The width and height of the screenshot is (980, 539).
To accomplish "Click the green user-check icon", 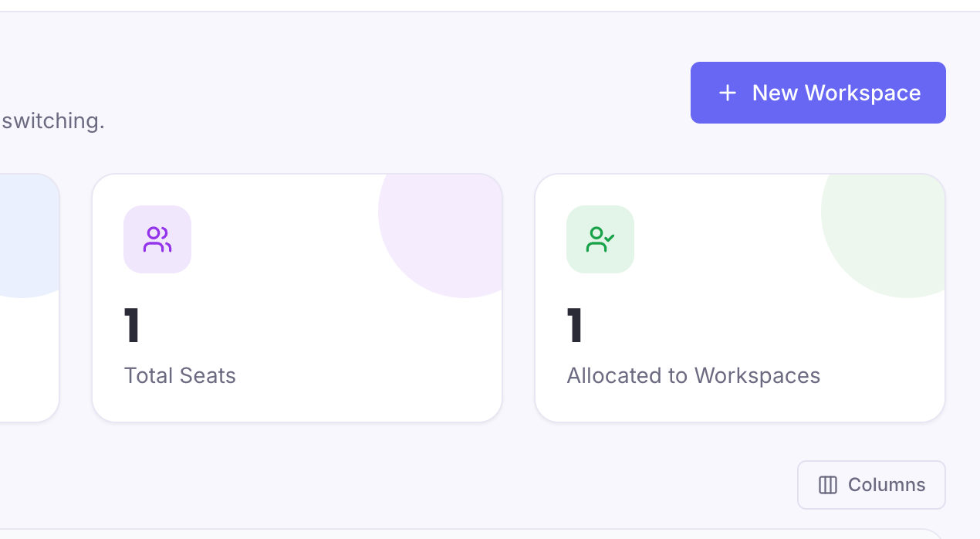I will [x=600, y=239].
